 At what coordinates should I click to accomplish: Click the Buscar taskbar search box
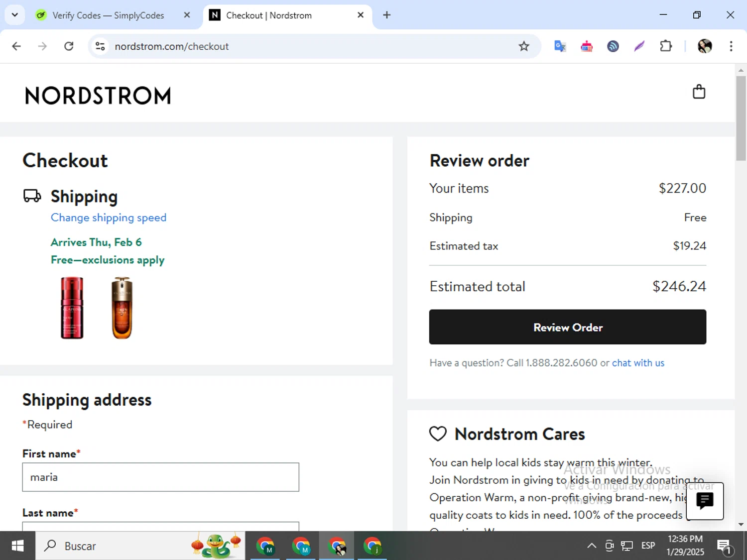pos(140,546)
